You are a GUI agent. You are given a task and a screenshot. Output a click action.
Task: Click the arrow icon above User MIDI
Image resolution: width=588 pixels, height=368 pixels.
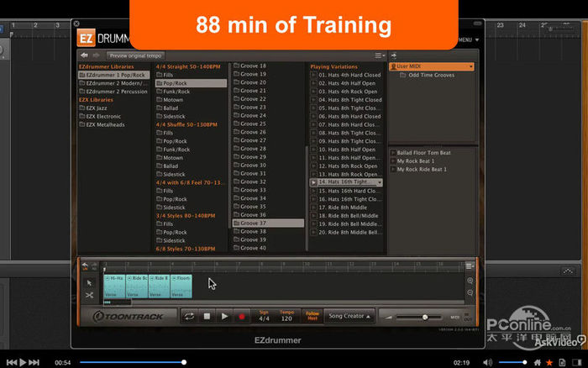point(394,56)
